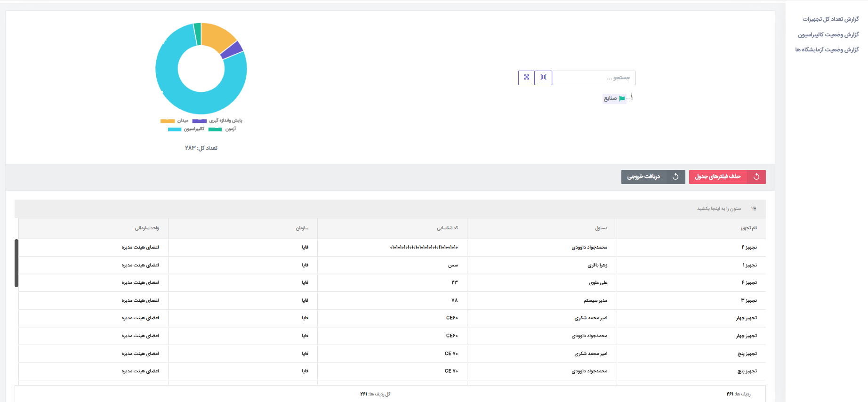Click the table's vertical scrollbar thumb
Image resolution: width=868 pixels, height=402 pixels.
[16, 263]
